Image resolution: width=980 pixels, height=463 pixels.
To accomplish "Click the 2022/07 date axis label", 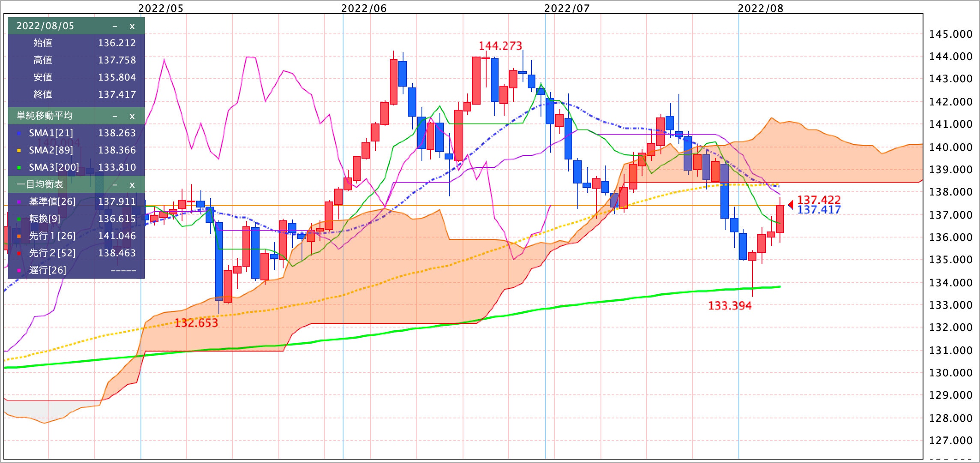I will [x=567, y=8].
